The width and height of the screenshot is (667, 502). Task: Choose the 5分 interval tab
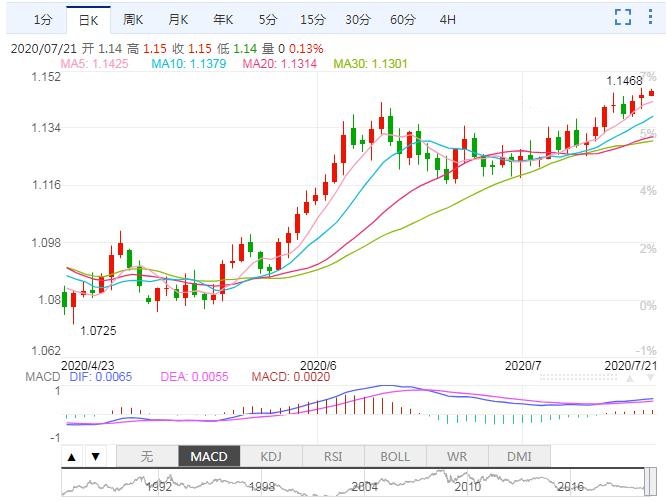[268, 19]
